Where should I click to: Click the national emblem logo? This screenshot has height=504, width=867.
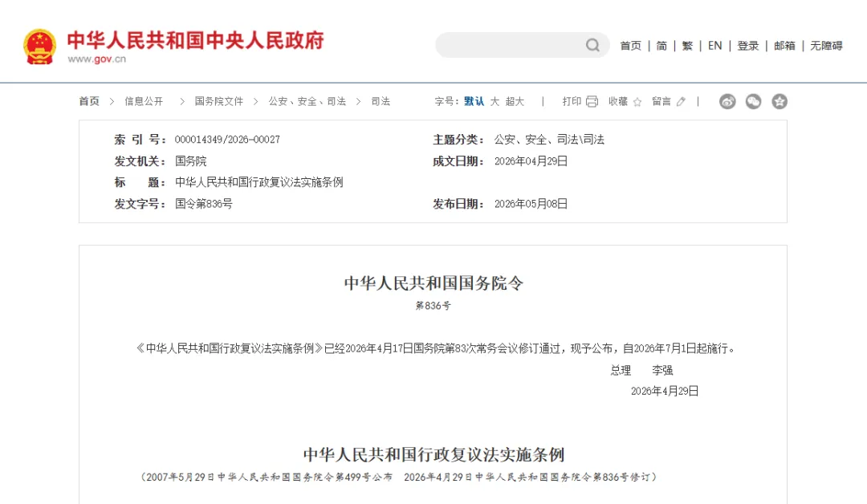click(x=40, y=47)
